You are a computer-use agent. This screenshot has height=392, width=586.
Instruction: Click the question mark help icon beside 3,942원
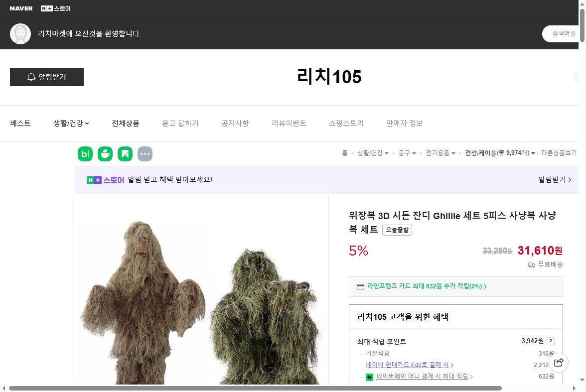click(x=550, y=341)
